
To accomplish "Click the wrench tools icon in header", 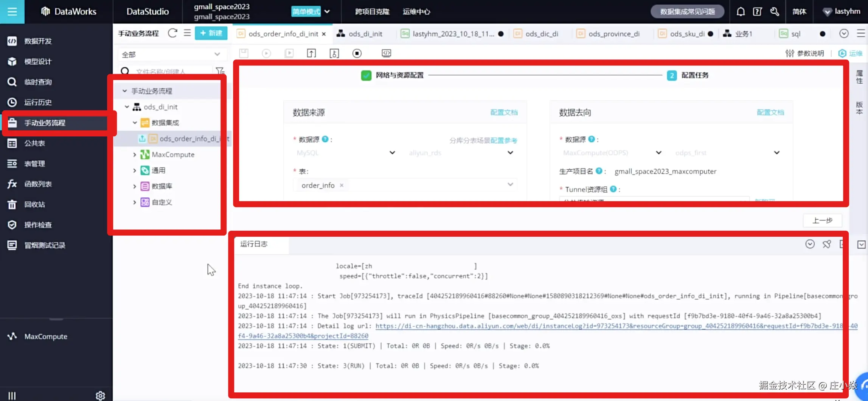I will (775, 12).
